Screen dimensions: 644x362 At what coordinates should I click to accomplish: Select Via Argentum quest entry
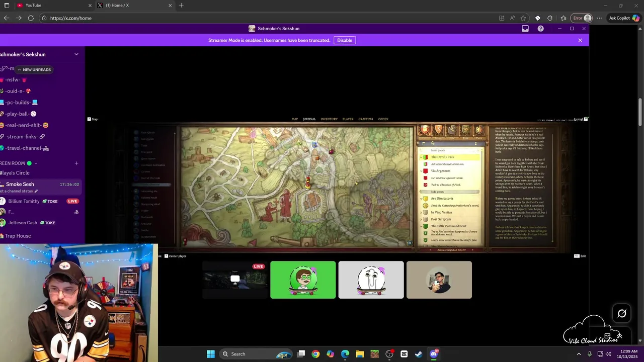coord(441,171)
